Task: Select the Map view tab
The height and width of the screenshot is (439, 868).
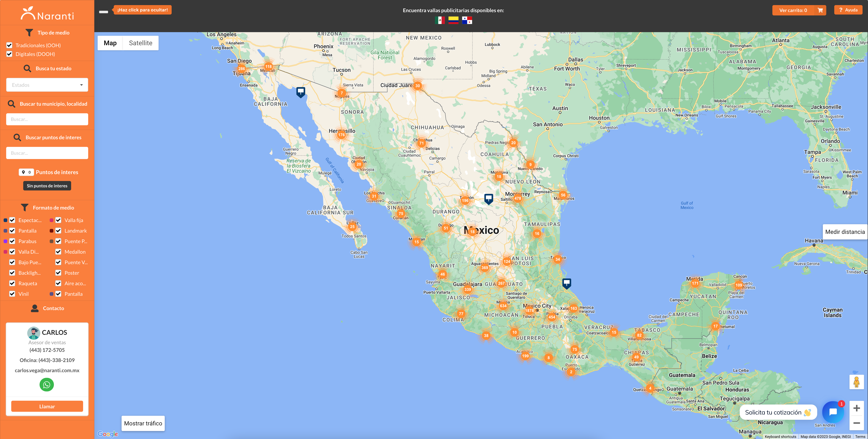Action: [x=110, y=43]
